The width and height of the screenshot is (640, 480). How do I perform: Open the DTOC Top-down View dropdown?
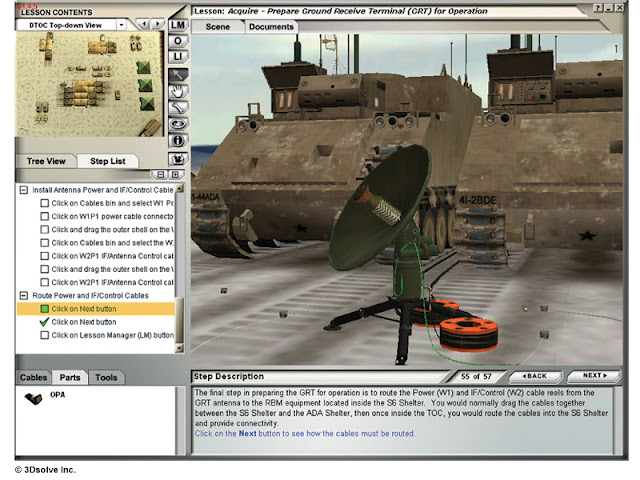click(121, 25)
